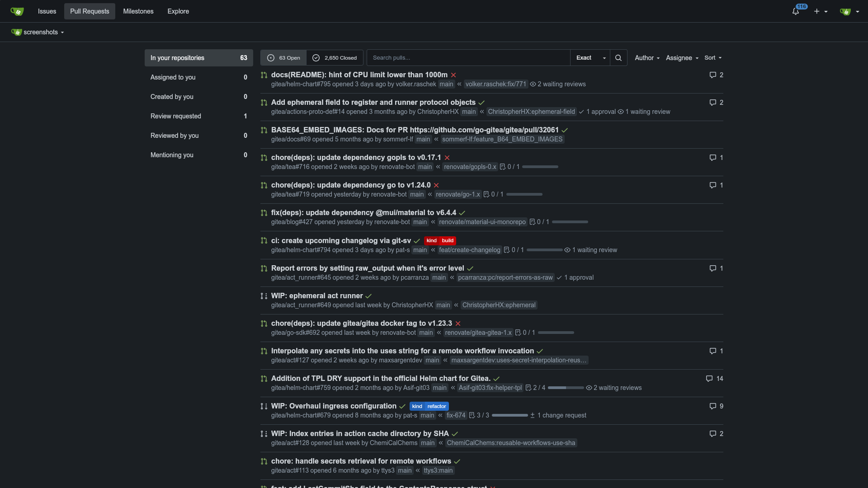Select the Milestones tab

pyautogui.click(x=138, y=11)
